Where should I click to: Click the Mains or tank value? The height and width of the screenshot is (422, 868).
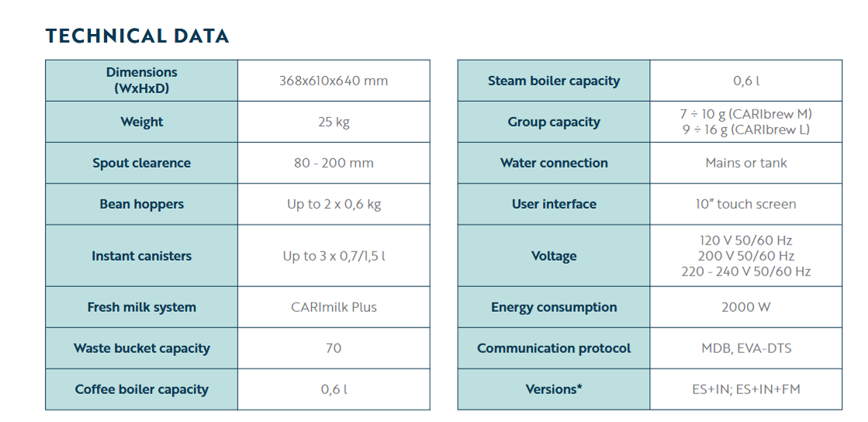[x=745, y=163]
